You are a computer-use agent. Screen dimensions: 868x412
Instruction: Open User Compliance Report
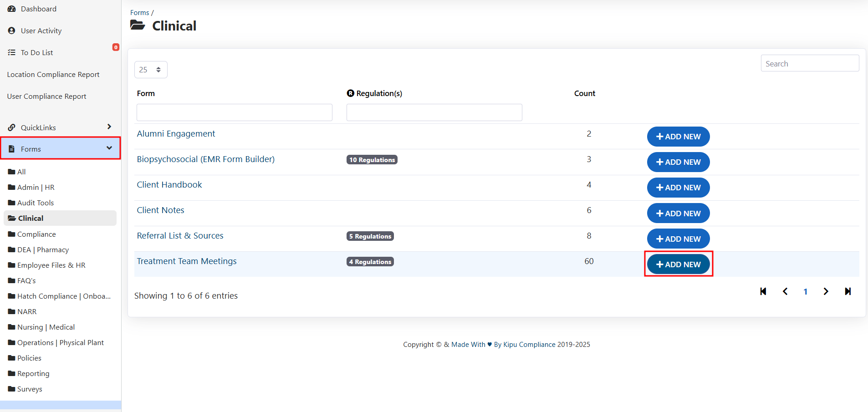pyautogui.click(x=46, y=97)
